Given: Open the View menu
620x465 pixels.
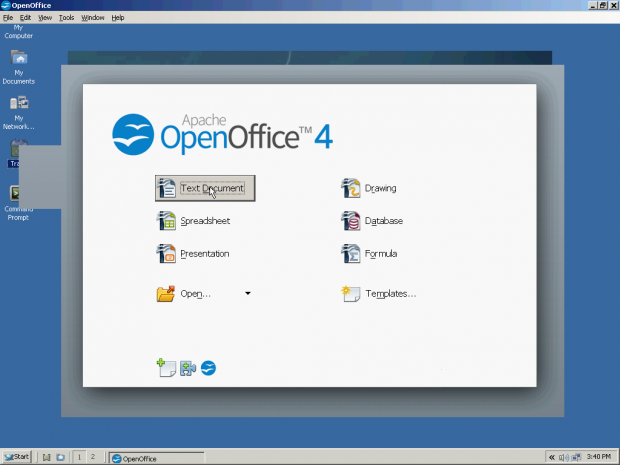Looking at the screenshot, I should coord(45,17).
